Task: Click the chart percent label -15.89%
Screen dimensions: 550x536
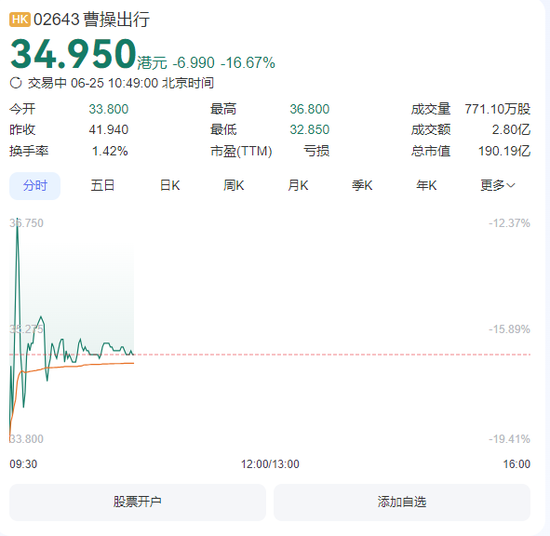Action: click(509, 329)
